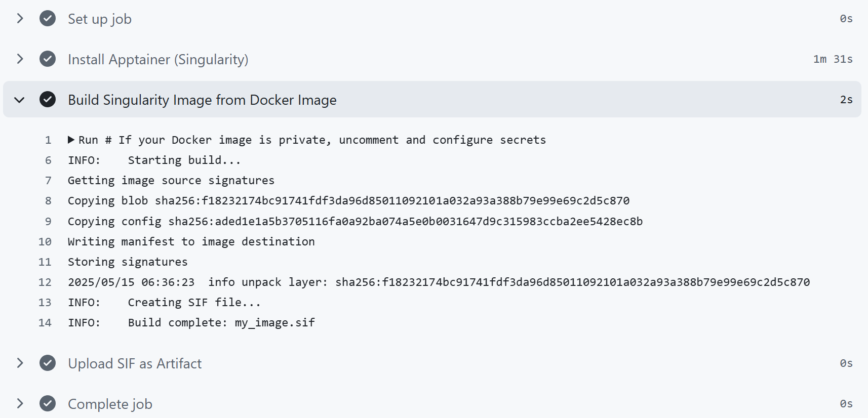Click log line number 14
Image resolution: width=868 pixels, height=418 pixels.
point(45,323)
